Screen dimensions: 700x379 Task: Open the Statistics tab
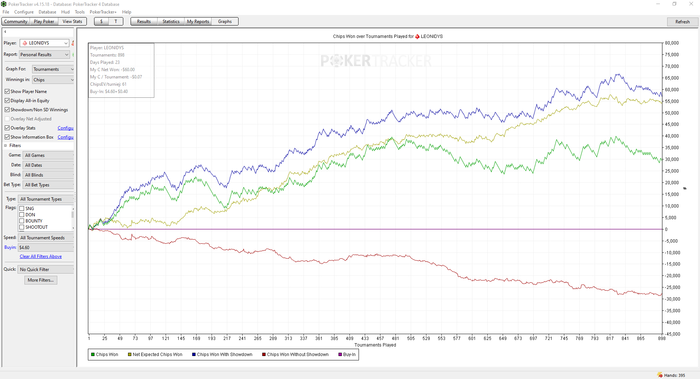(171, 21)
